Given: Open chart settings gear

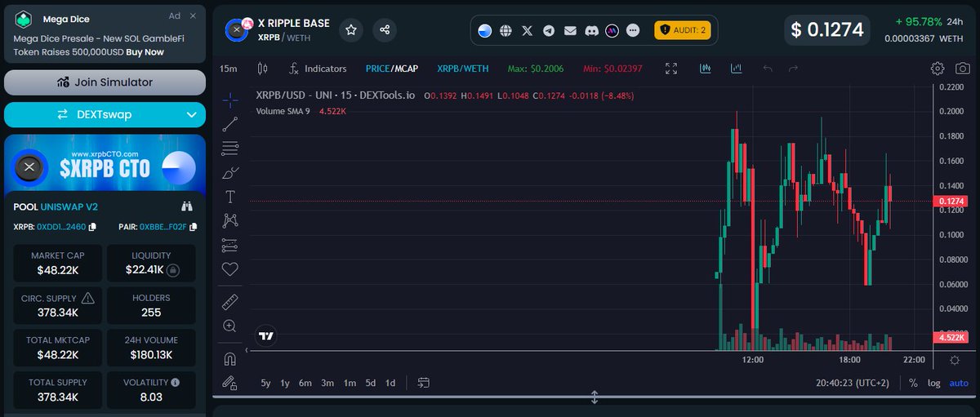Looking at the screenshot, I should 938,69.
